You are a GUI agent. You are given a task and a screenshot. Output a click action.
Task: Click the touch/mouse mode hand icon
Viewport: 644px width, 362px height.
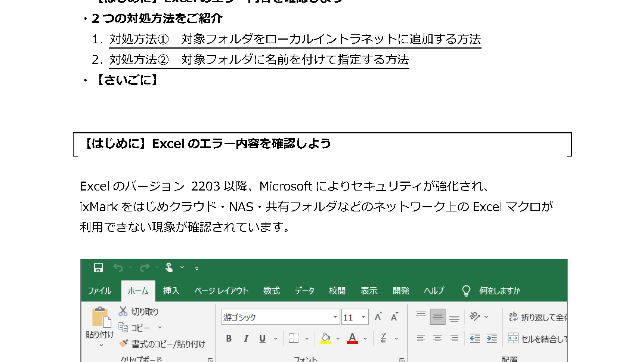tap(169, 267)
